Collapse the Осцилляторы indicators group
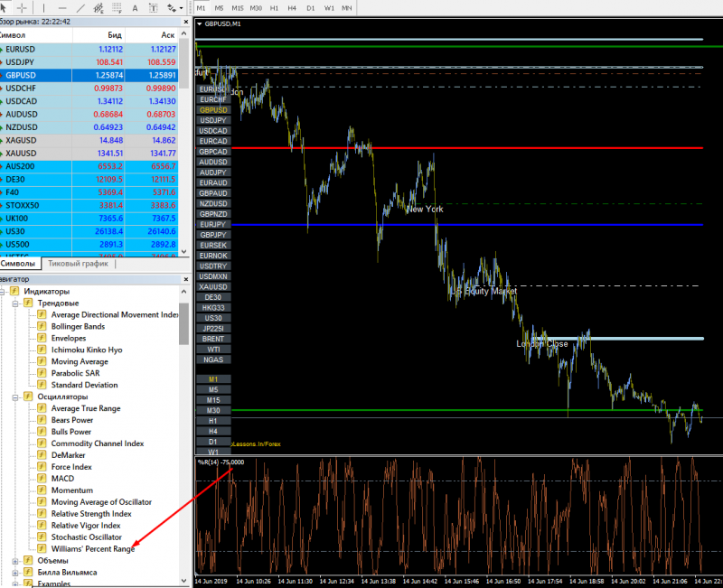Viewport: 723px width, 588px height. pyautogui.click(x=15, y=397)
